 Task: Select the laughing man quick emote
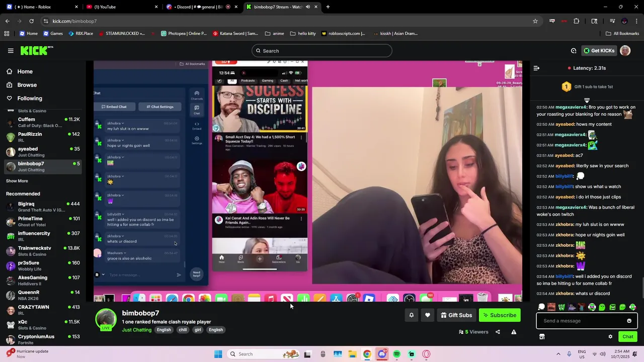click(551, 307)
